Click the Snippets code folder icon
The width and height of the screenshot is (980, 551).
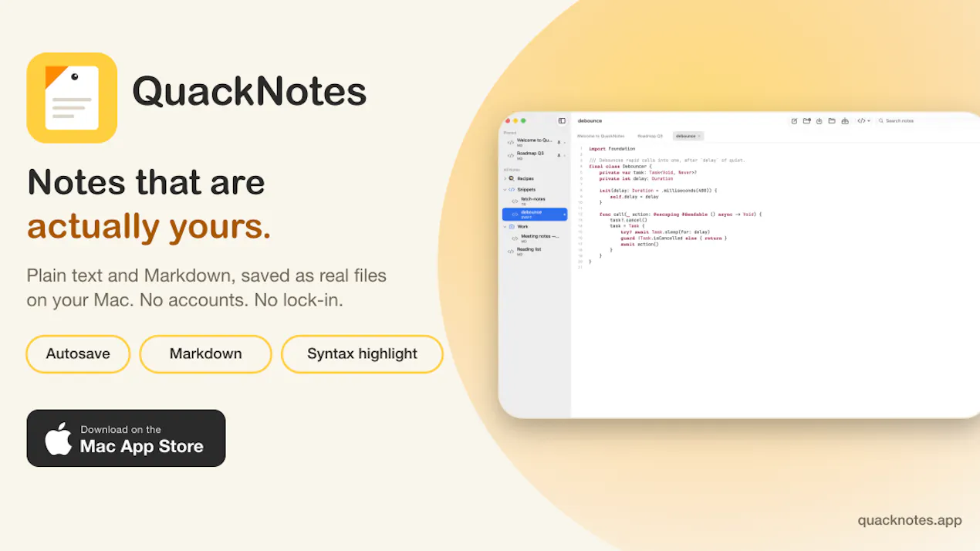click(x=512, y=189)
